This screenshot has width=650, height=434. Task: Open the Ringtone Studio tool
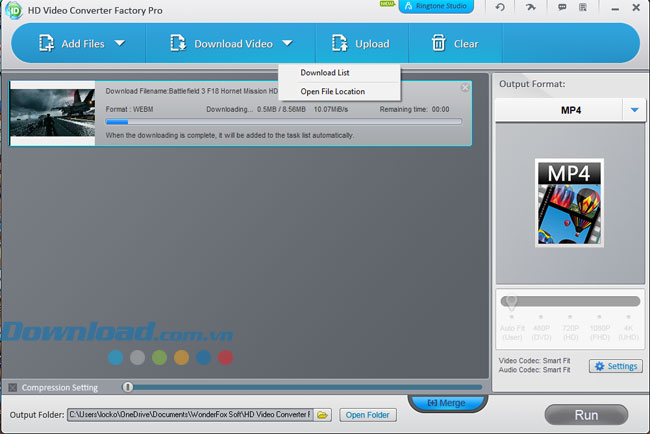click(x=436, y=6)
